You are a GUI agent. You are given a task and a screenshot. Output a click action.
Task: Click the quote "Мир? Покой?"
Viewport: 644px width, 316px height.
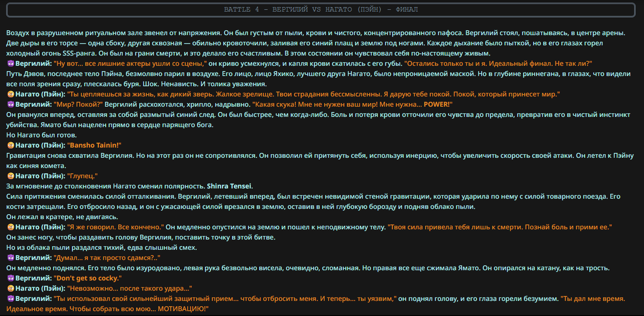pyautogui.click(x=78, y=104)
